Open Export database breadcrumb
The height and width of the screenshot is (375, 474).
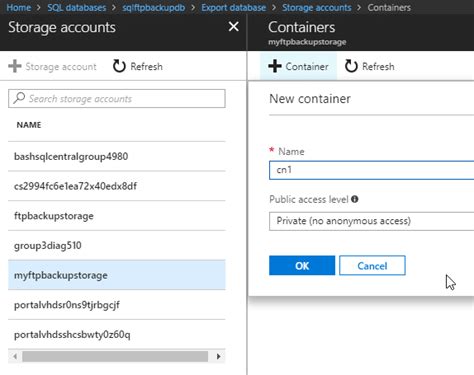point(234,7)
